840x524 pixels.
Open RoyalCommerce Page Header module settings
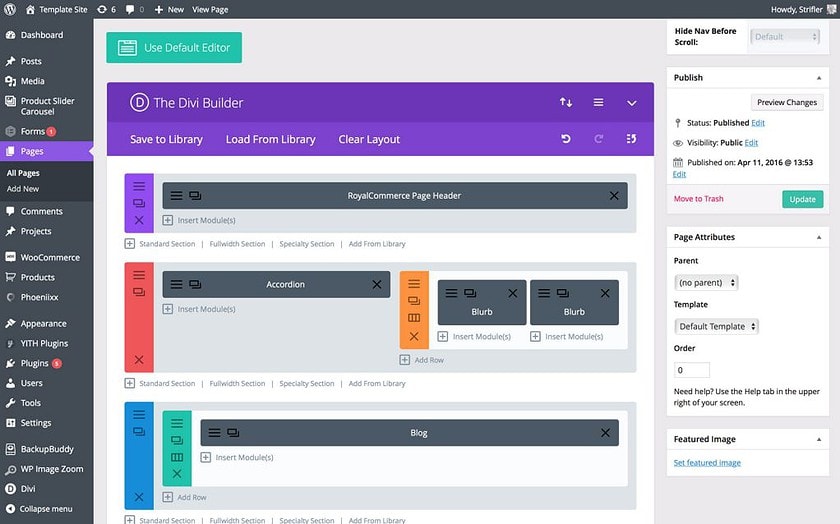(x=176, y=196)
